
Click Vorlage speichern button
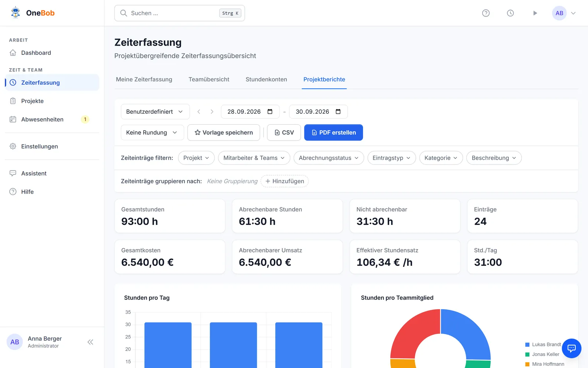pyautogui.click(x=223, y=132)
